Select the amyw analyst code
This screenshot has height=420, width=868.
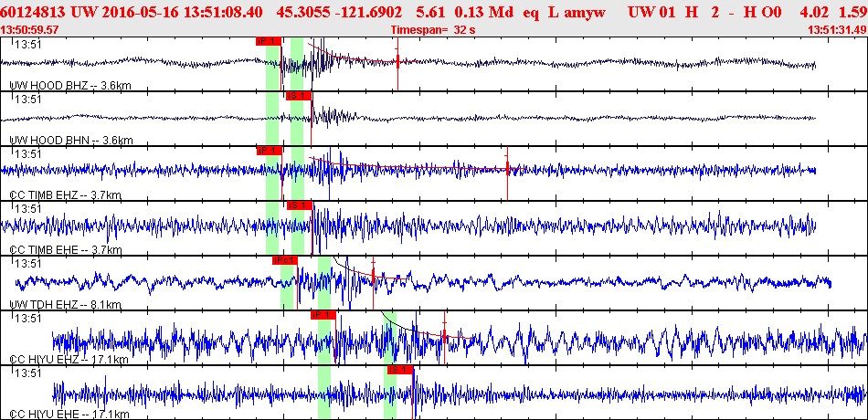585,11
